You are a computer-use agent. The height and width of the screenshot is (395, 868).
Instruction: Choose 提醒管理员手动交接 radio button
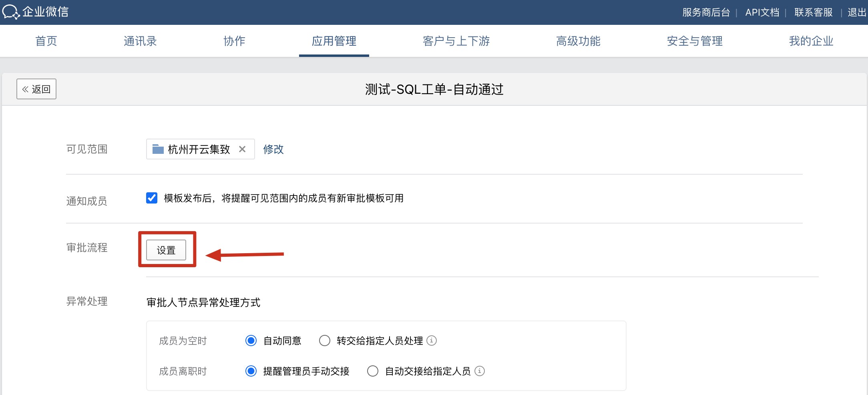(251, 371)
